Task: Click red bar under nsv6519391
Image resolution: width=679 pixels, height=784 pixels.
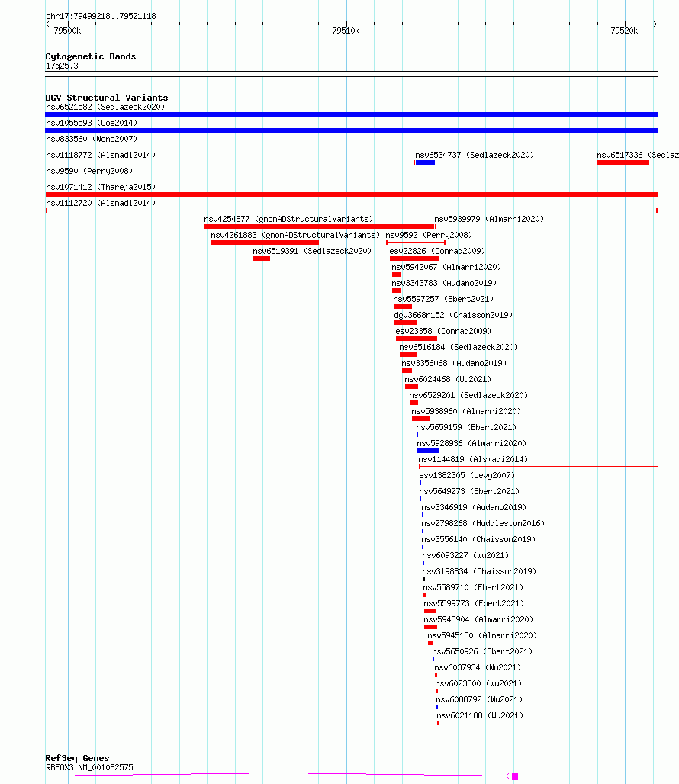Action: 262,259
